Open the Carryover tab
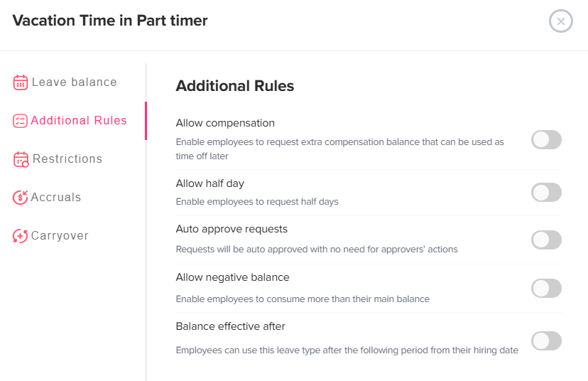Screen dimensions: 588x381 pos(60,236)
